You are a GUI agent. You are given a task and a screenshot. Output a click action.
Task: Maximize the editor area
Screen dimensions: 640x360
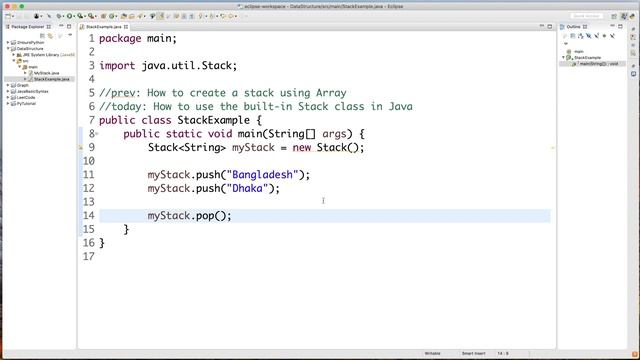click(x=550, y=26)
